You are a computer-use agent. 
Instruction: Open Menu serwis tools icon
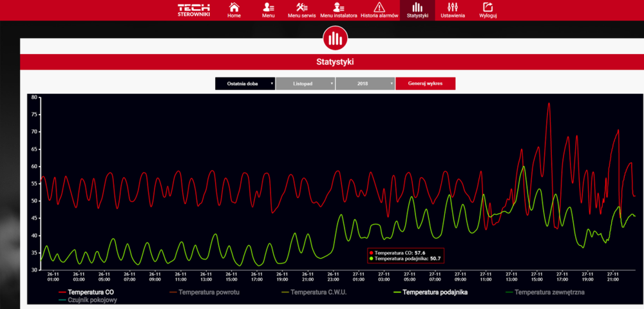click(301, 7)
